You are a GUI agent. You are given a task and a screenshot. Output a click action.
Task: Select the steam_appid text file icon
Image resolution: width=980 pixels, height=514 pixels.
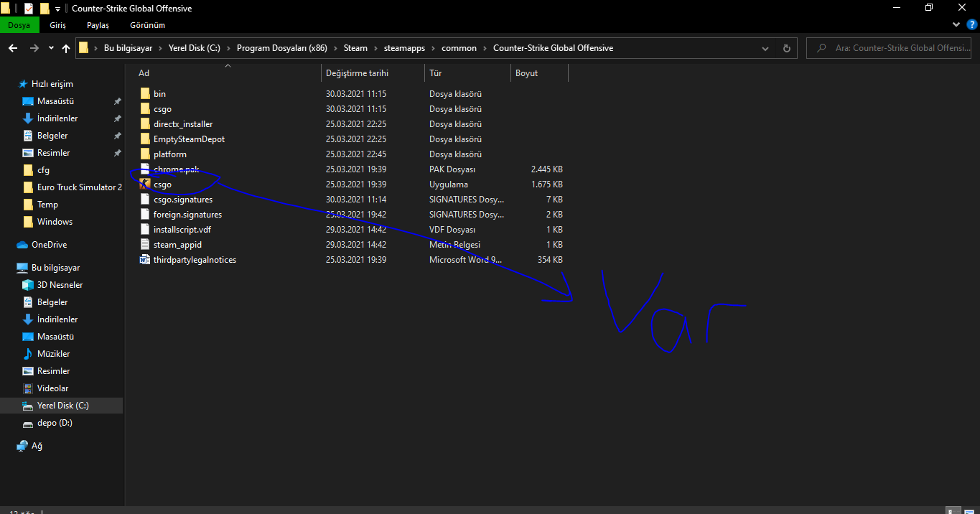pyautogui.click(x=145, y=245)
